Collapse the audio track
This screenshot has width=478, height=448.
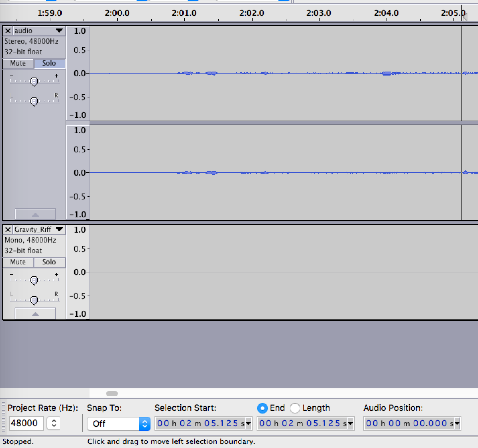coord(35,214)
